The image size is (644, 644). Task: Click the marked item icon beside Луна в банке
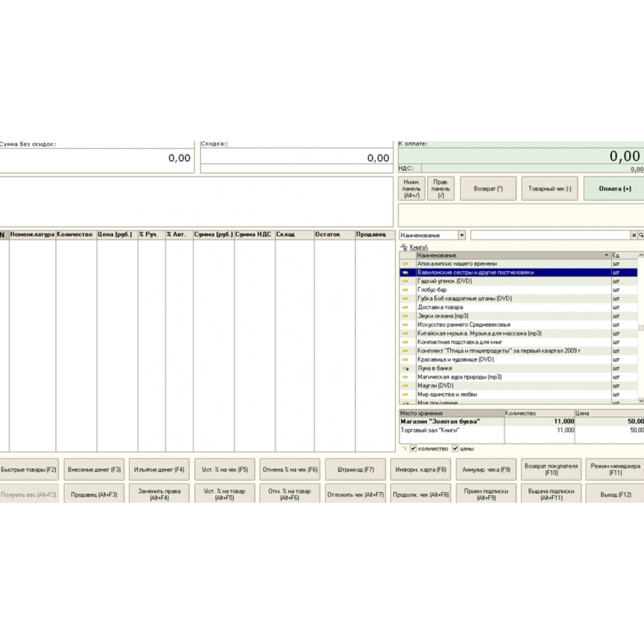click(x=406, y=368)
